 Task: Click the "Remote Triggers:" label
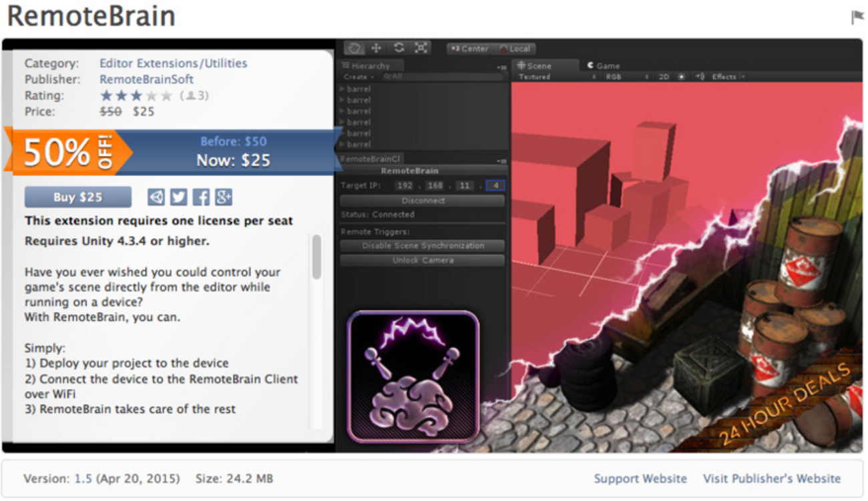point(374,231)
